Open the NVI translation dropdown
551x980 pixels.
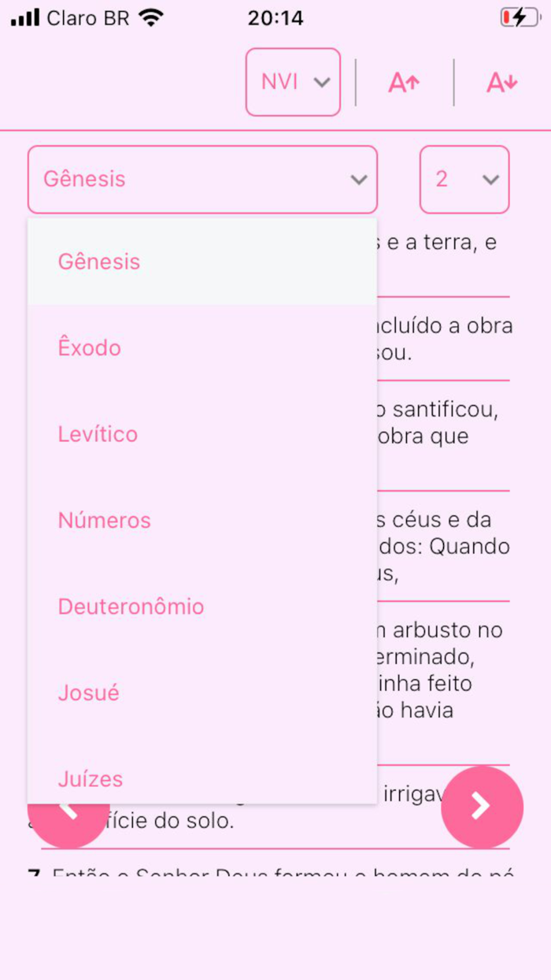293,82
